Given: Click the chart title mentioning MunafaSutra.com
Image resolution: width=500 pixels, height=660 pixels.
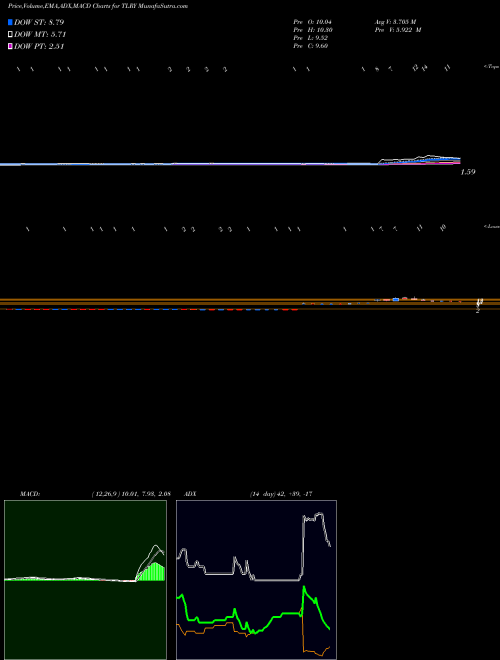Looking at the screenshot, I should [x=98, y=6].
